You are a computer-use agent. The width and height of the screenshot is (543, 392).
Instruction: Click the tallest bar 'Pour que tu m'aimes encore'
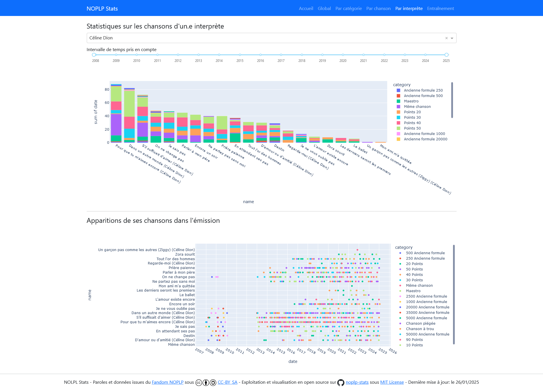pyautogui.click(x=116, y=113)
